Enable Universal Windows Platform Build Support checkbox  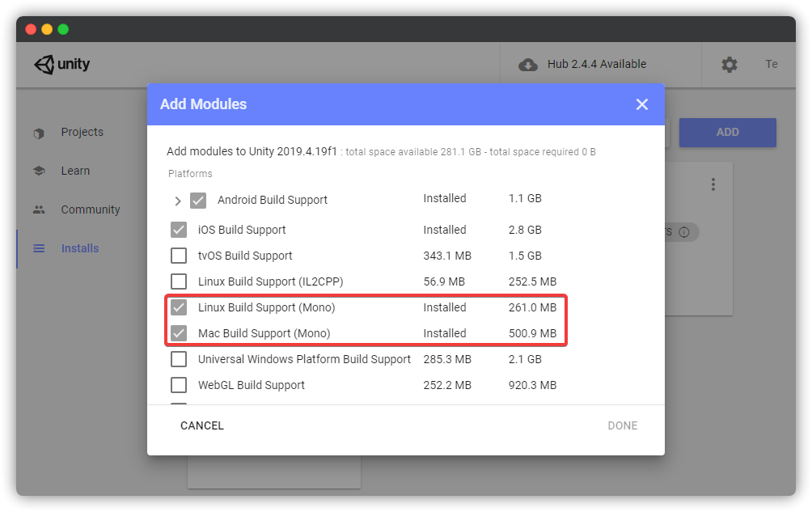[x=179, y=359]
